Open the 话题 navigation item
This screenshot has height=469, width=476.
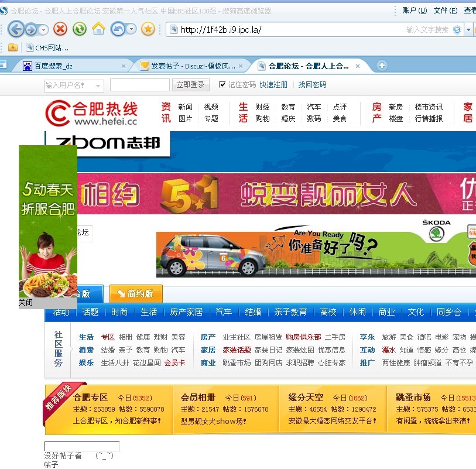pos(91,311)
